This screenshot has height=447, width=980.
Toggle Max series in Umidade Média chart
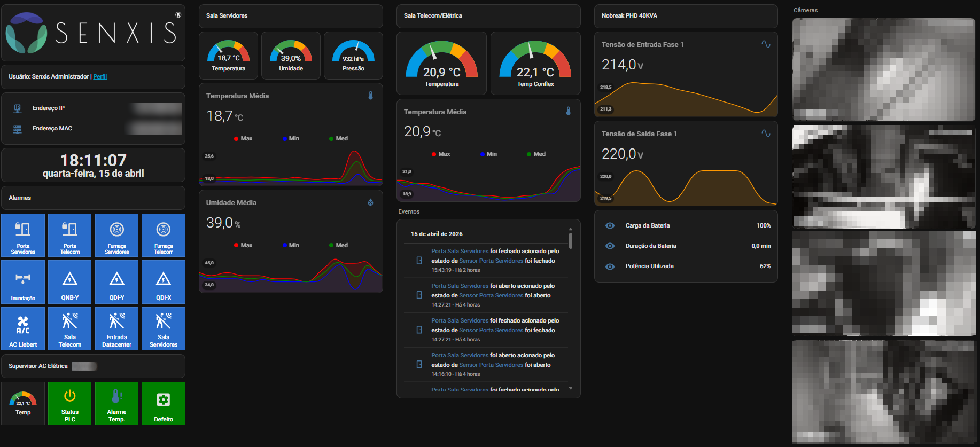(x=243, y=245)
